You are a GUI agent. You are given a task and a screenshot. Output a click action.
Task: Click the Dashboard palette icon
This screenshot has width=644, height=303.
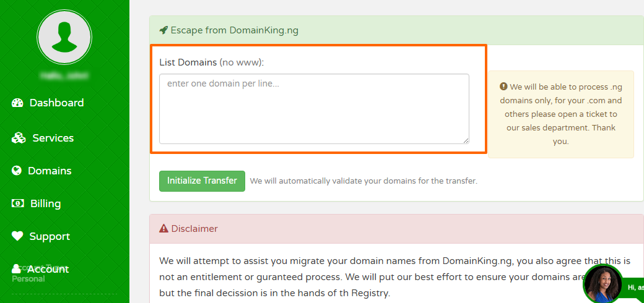pos(17,103)
